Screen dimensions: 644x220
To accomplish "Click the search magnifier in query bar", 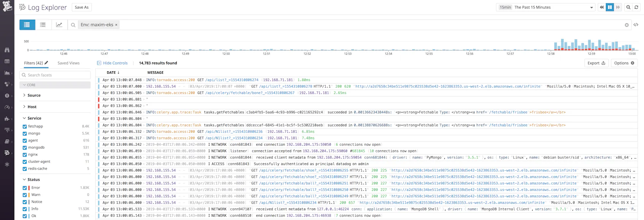I will [x=73, y=25].
